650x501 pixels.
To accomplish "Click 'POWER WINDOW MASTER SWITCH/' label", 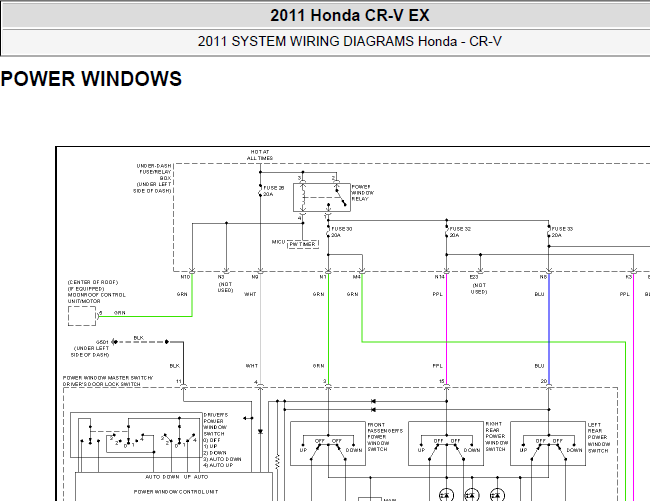I will click(108, 378).
